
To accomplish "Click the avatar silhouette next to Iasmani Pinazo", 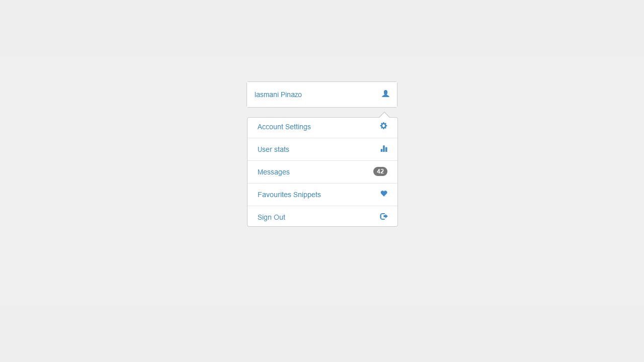I will [x=385, y=94].
